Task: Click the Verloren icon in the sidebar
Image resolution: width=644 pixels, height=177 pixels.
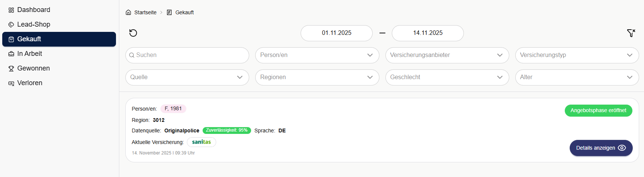Action: (x=11, y=83)
